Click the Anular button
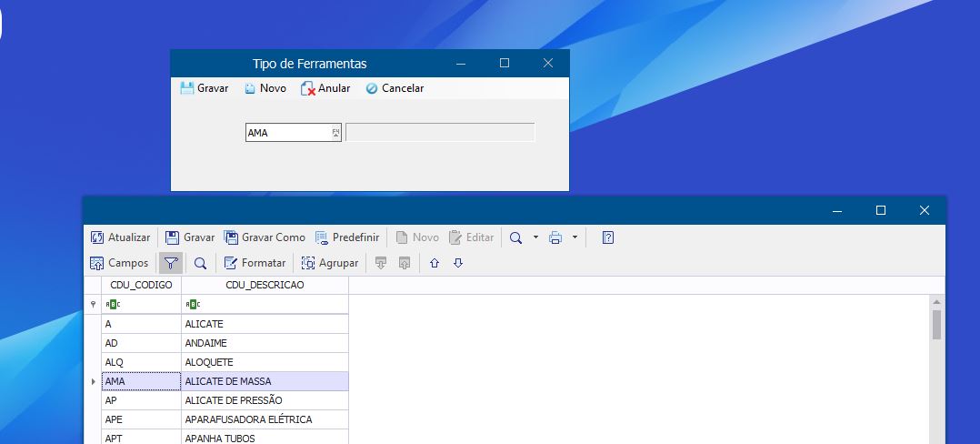Image resolution: width=980 pixels, height=444 pixels. (325, 88)
